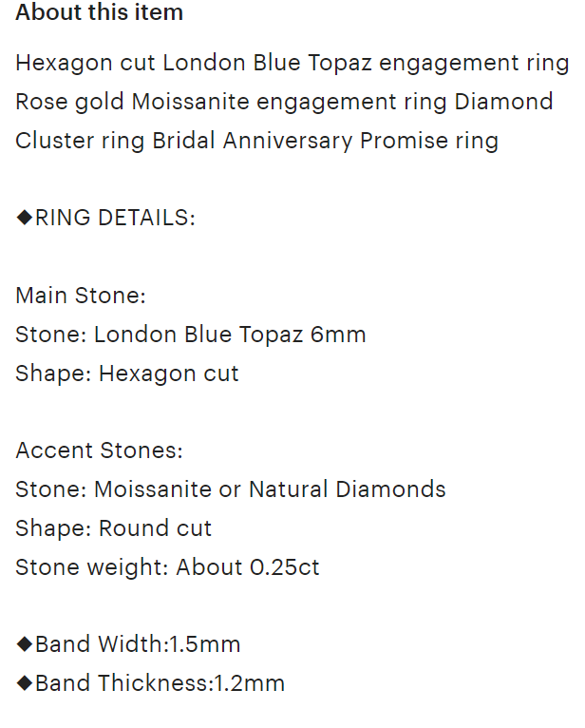The image size is (585, 728).
Task: Click 'Hexagon cut London Blue Topaz' title line
Action: pos(292,63)
